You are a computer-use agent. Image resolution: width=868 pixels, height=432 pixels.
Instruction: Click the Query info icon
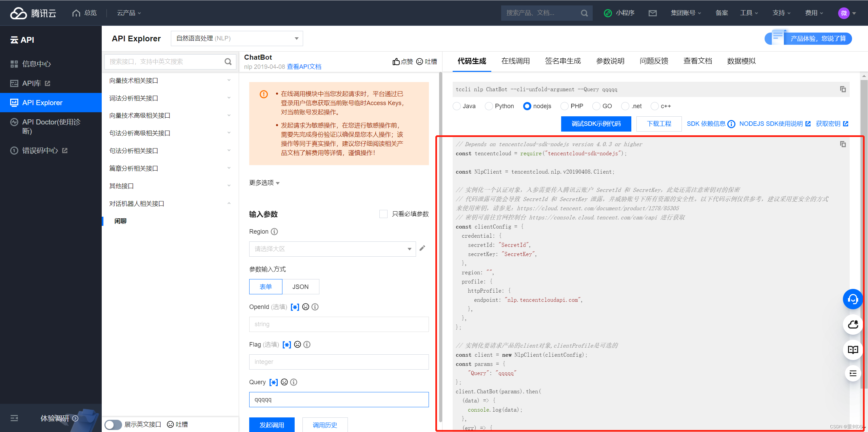(x=294, y=382)
